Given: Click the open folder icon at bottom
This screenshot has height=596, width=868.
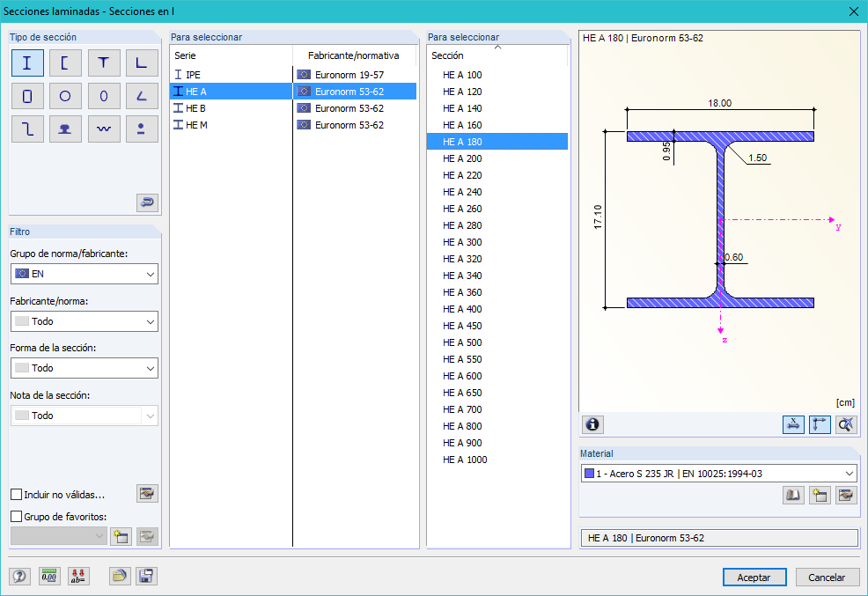Looking at the screenshot, I should tap(120, 576).
